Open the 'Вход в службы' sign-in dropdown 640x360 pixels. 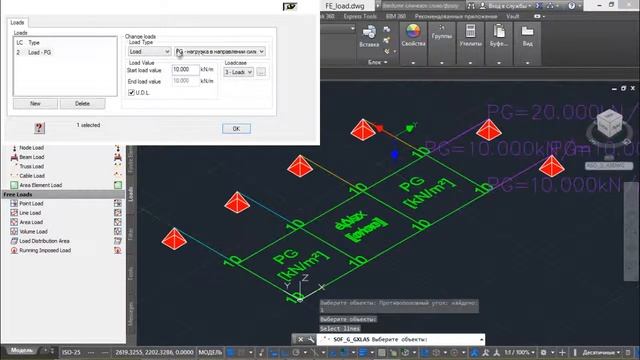click(506, 6)
